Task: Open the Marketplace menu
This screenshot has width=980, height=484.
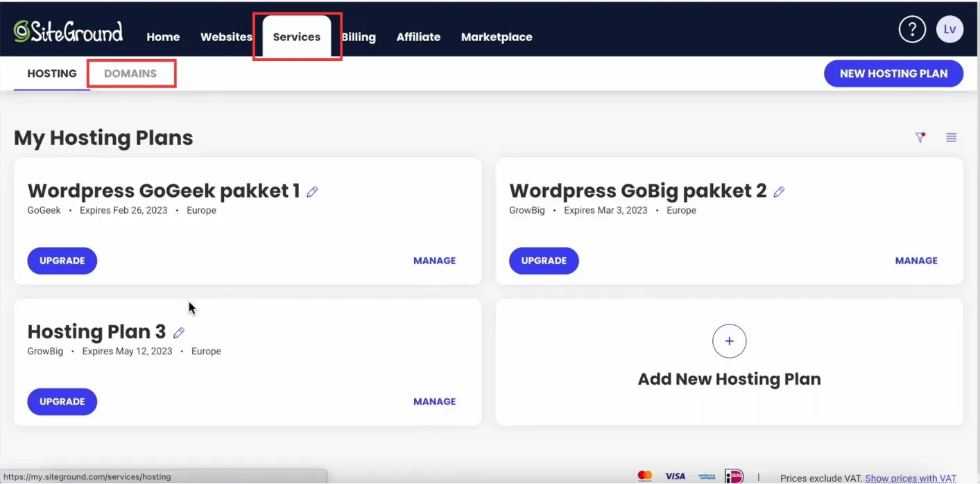Action: pyautogui.click(x=497, y=37)
